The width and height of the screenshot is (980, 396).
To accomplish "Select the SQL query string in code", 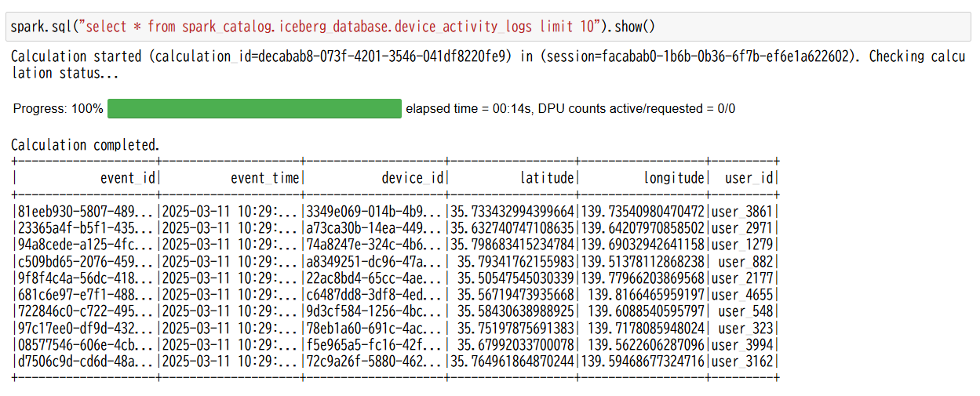I will [x=339, y=27].
